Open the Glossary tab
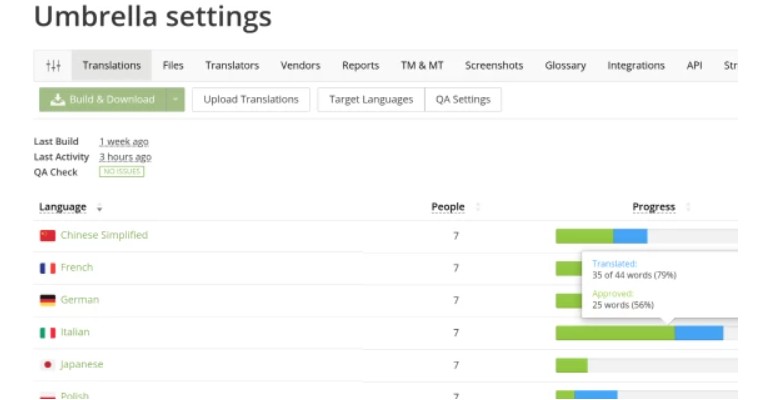This screenshot has width=760, height=400. tap(565, 66)
